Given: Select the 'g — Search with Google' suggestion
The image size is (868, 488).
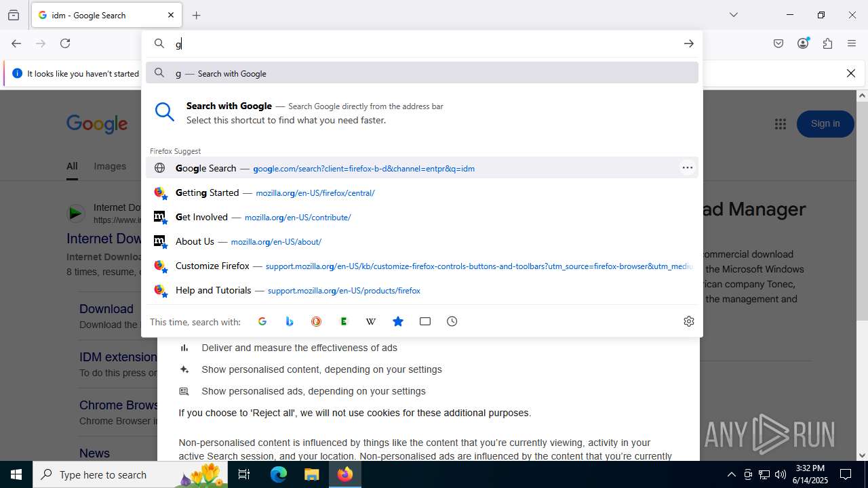Looking at the screenshot, I should (422, 73).
